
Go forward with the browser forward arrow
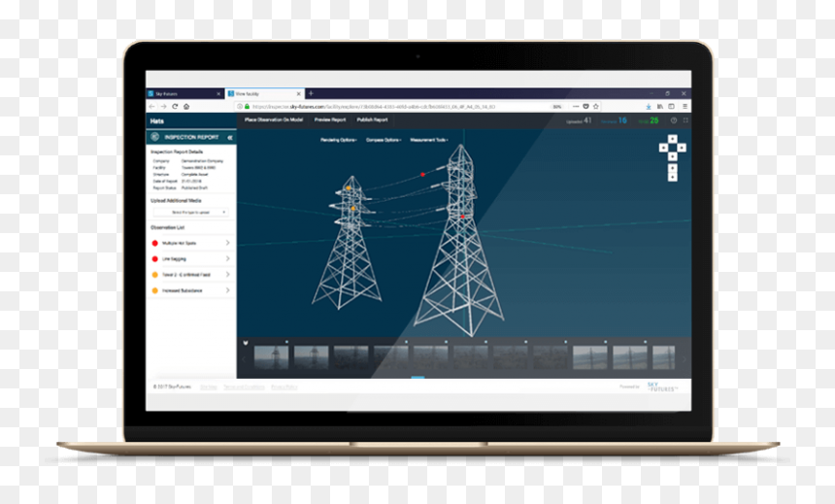[x=163, y=107]
